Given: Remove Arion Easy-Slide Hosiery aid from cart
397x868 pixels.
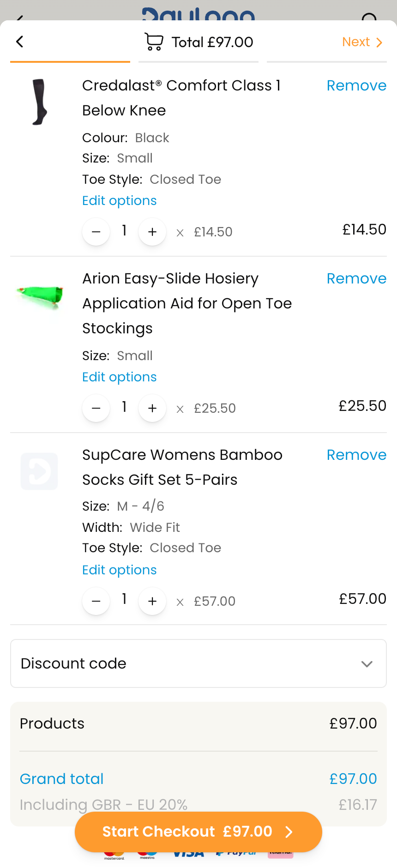Looking at the screenshot, I should tap(356, 279).
